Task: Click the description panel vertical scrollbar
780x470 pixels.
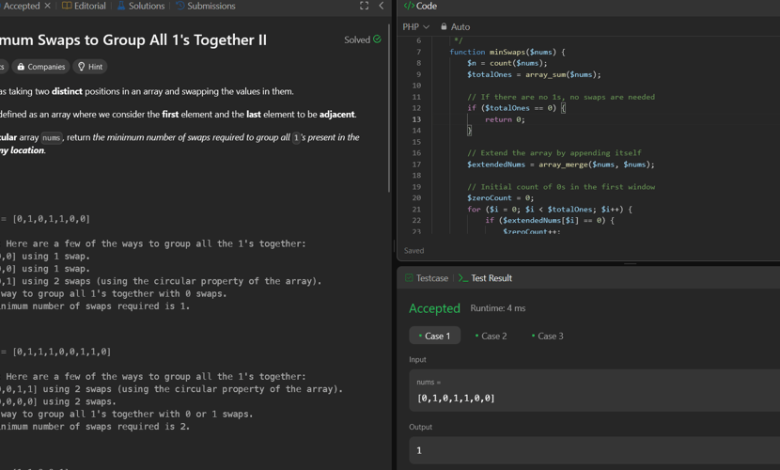Action: (389, 107)
